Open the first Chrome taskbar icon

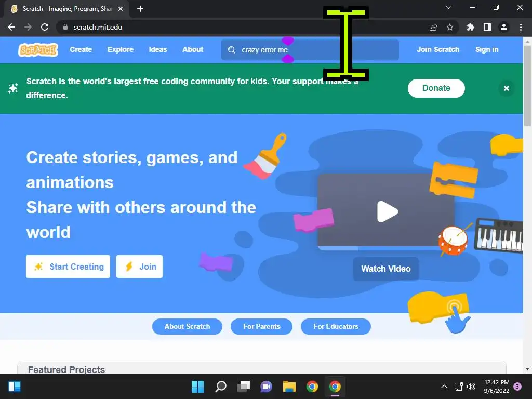pos(312,387)
